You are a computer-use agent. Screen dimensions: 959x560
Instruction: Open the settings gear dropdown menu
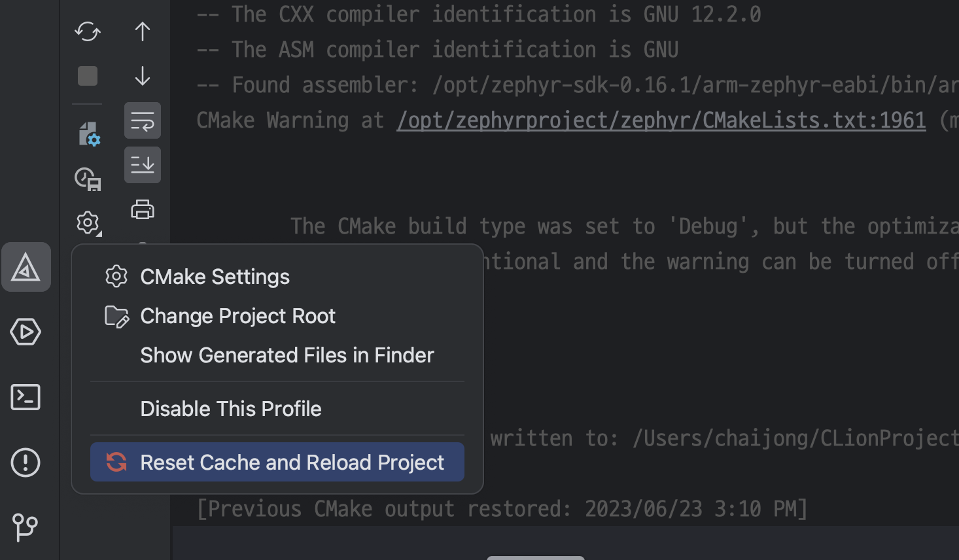click(88, 222)
